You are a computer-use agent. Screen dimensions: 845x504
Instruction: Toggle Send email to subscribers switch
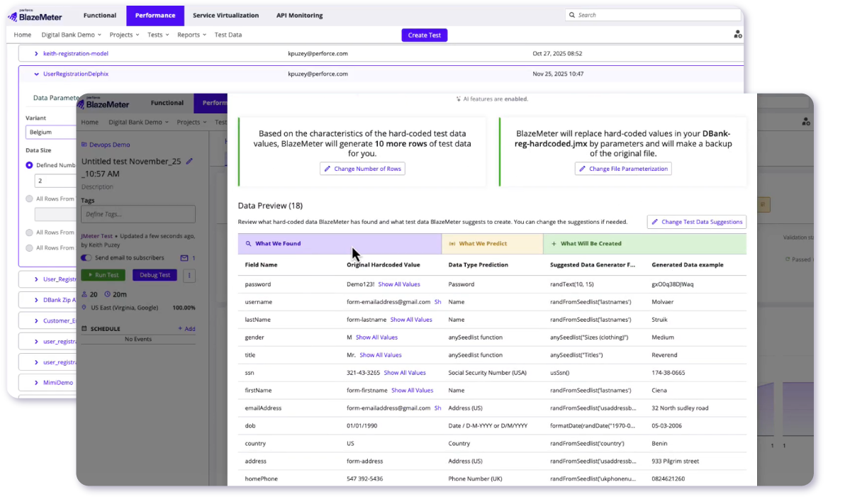pos(86,258)
